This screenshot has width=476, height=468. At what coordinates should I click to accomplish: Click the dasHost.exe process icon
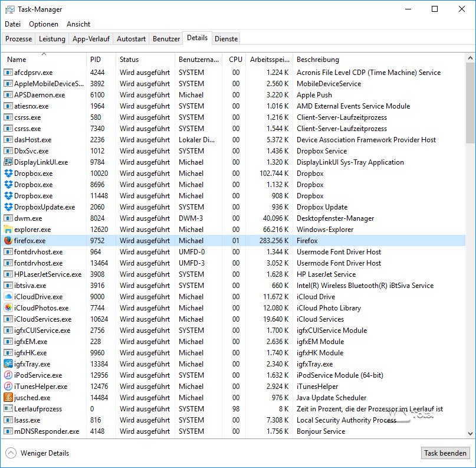[x=8, y=140]
